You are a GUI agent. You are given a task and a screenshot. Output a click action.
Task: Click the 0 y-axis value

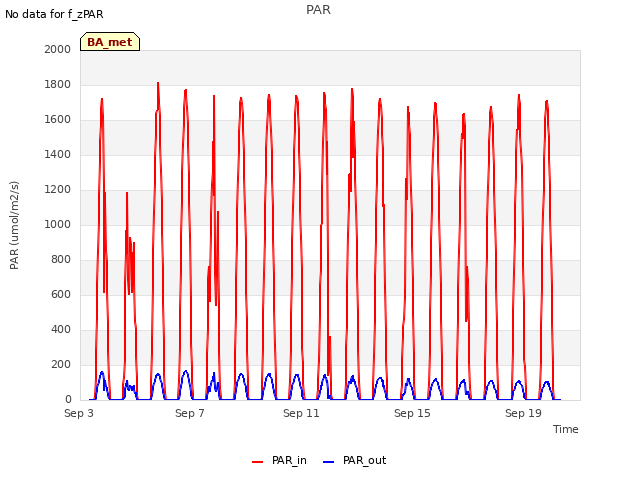(x=68, y=400)
